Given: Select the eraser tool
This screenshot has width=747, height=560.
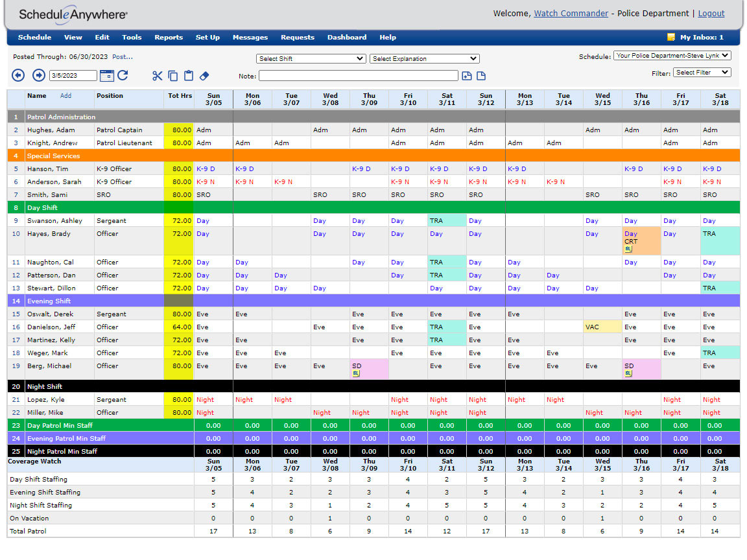Looking at the screenshot, I should tap(204, 76).
